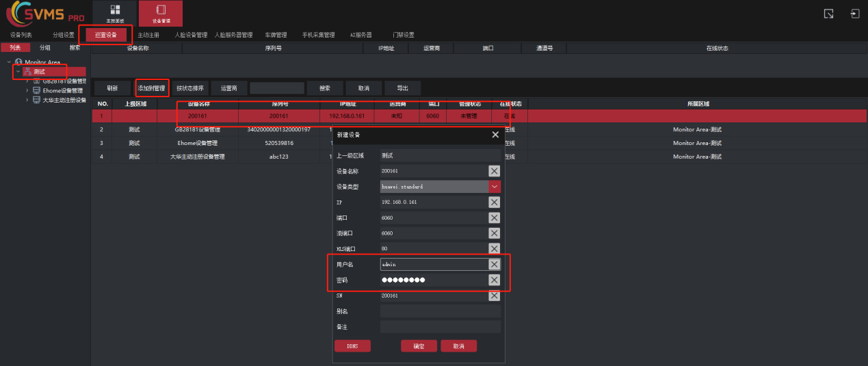
Task: Click the 添加到管理 button
Action: (151, 88)
